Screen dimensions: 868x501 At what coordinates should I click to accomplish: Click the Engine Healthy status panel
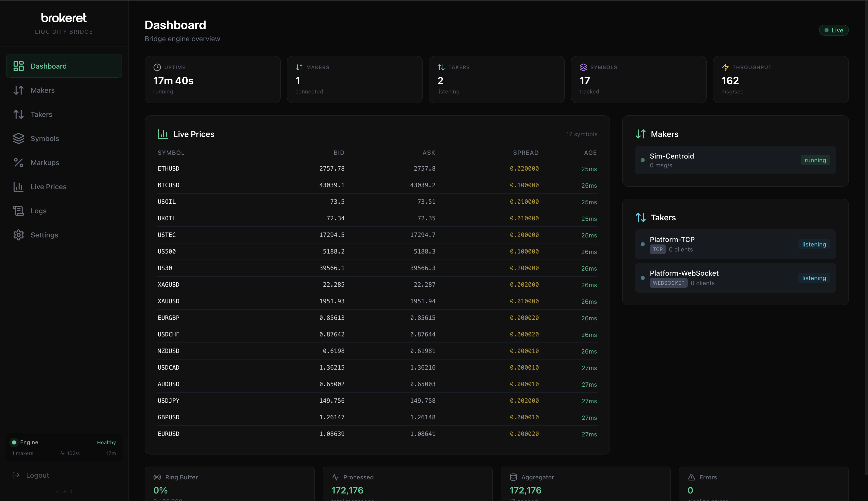coord(64,447)
